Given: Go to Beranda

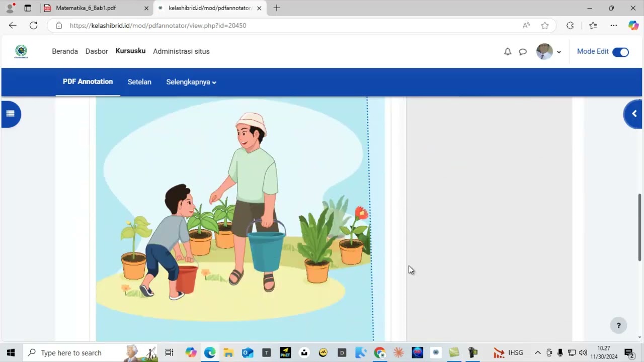Looking at the screenshot, I should 65,51.
